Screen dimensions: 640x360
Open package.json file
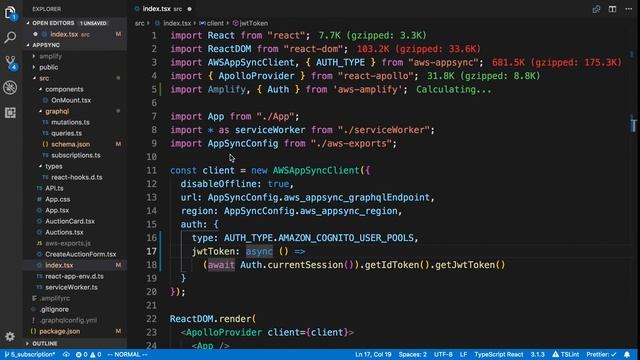[75, 331]
